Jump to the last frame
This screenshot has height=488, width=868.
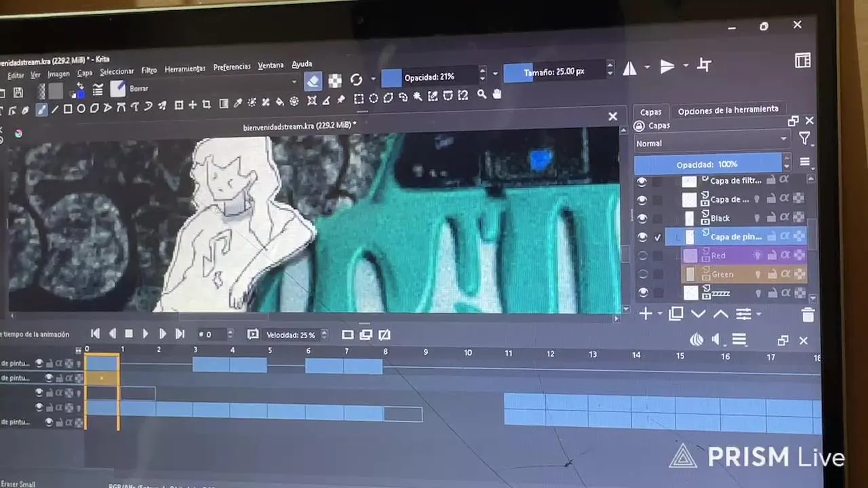click(180, 333)
